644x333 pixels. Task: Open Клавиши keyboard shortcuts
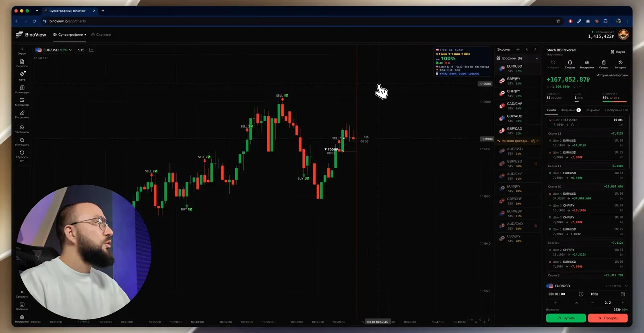[22, 306]
